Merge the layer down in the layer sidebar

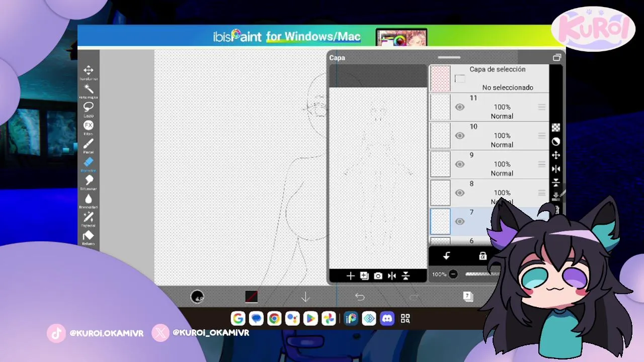[556, 196]
